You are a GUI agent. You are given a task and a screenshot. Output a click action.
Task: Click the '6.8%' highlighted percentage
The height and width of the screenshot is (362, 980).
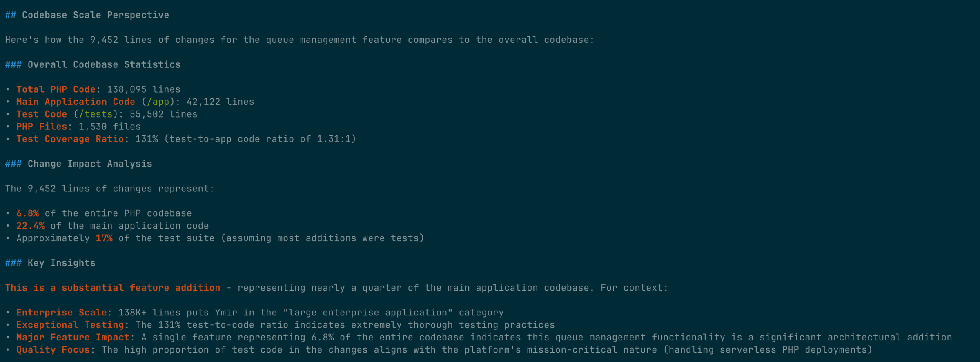(x=28, y=213)
